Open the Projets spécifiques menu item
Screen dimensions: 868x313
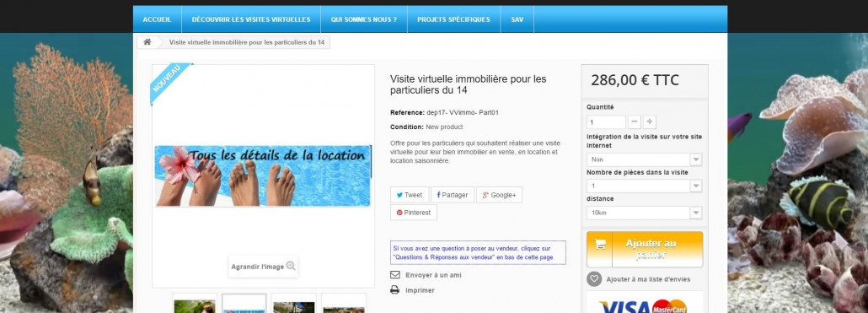coord(453,19)
